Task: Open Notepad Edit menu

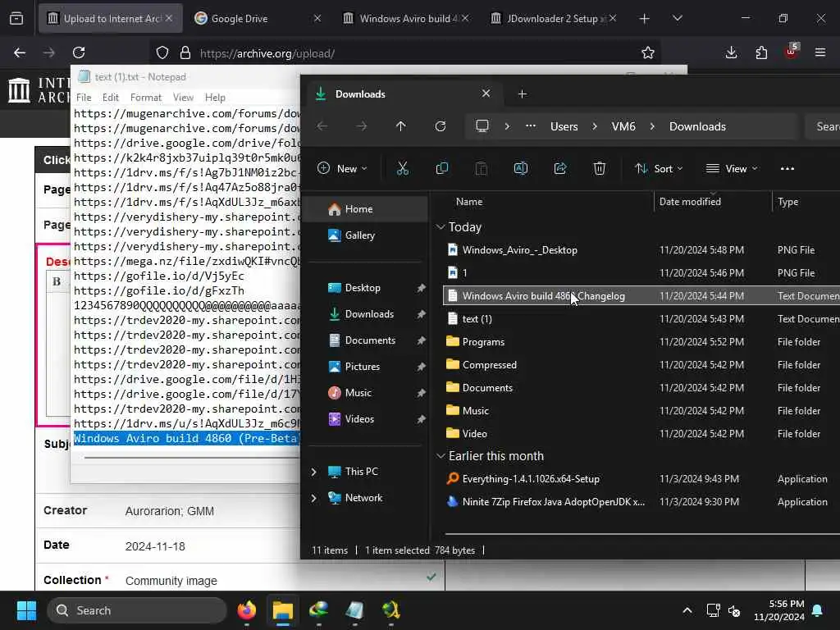Action: point(111,98)
